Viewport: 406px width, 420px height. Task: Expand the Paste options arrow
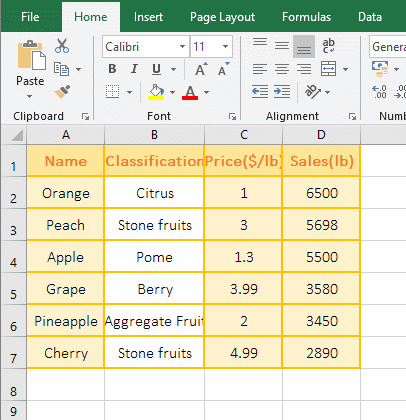[30, 96]
